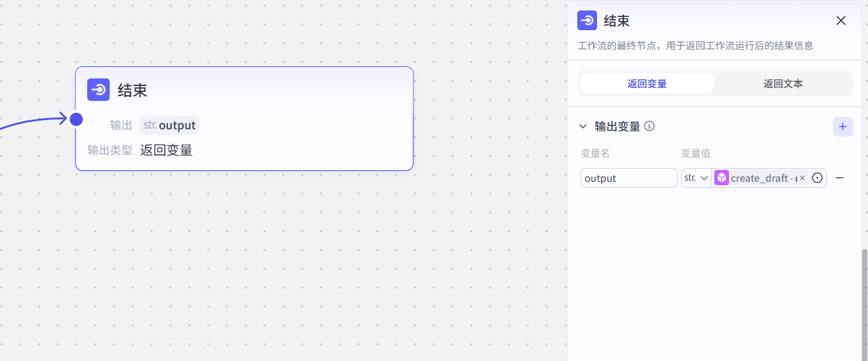Viewport: 868px width, 361px height.
Task: Select the 结束 node title on canvas
Action: [x=133, y=90]
